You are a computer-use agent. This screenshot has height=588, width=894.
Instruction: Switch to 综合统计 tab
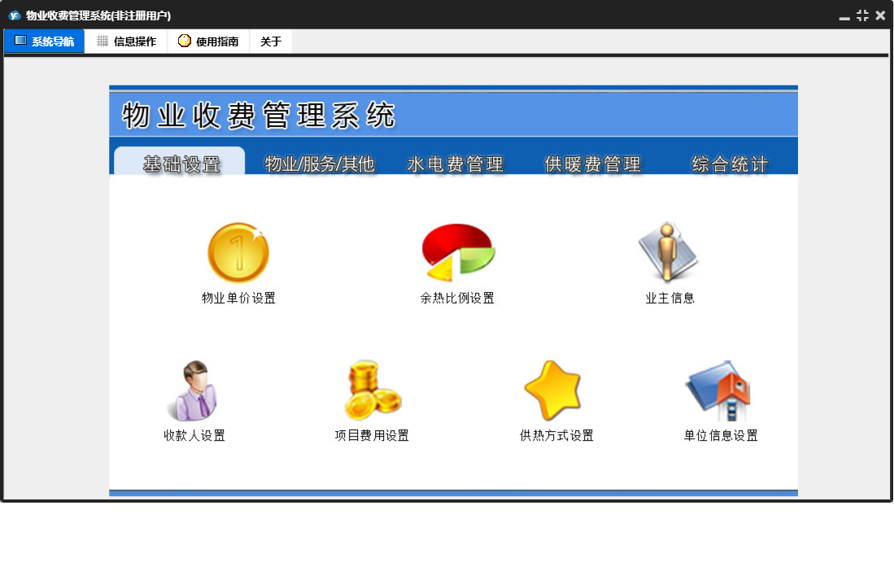(729, 164)
